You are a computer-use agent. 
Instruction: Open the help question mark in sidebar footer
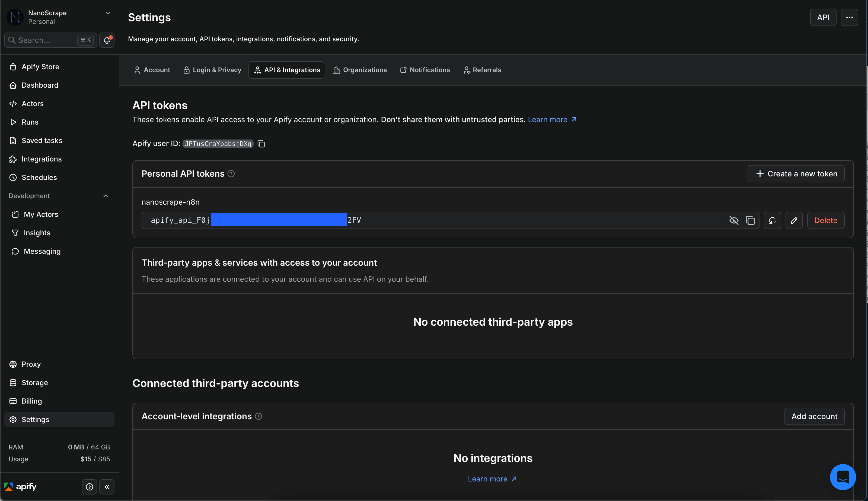pyautogui.click(x=90, y=487)
